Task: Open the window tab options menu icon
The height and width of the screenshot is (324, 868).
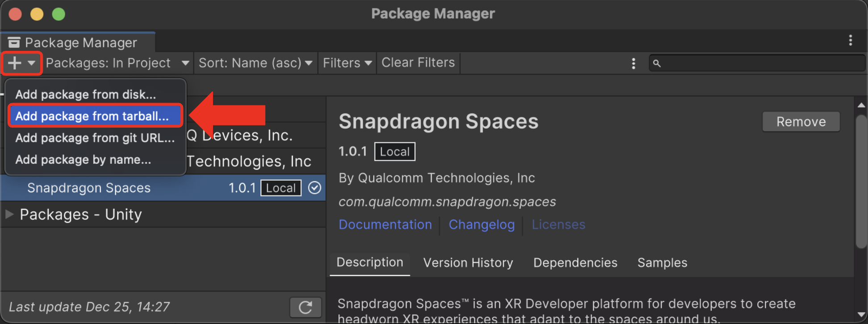Action: 850,41
